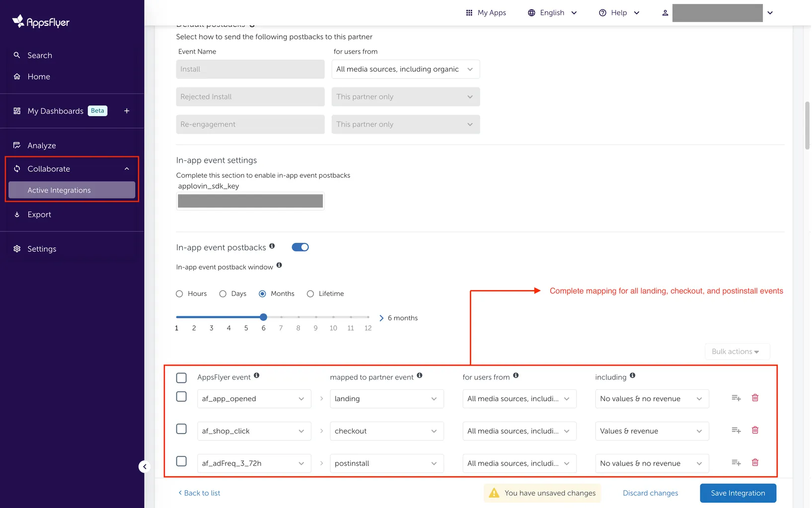Open partner event dropdown showing checkout
812x508 pixels.
coord(387,431)
